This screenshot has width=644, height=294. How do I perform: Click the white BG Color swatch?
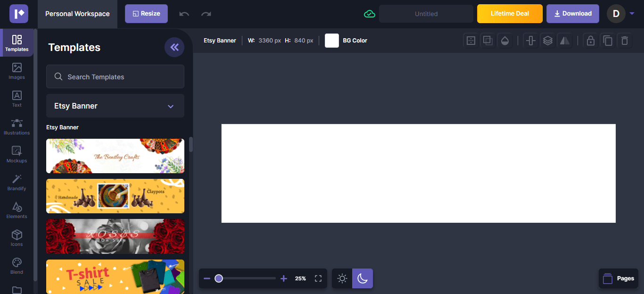pyautogui.click(x=332, y=41)
